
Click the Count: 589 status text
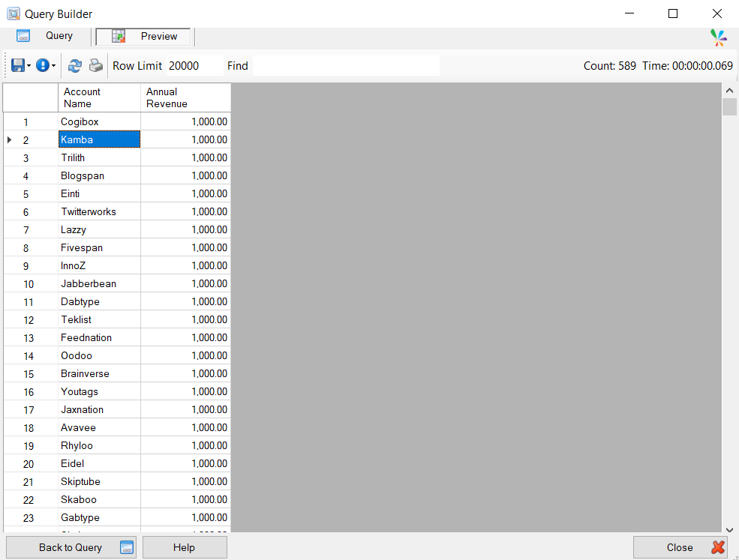(609, 66)
